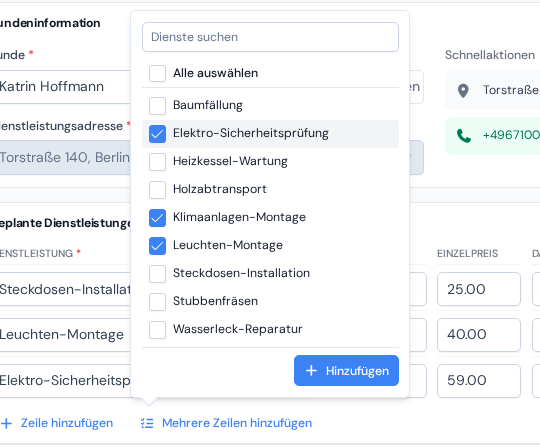Image resolution: width=540 pixels, height=447 pixels.
Task: Click the Dienste suchen search field
Action: pos(270,37)
